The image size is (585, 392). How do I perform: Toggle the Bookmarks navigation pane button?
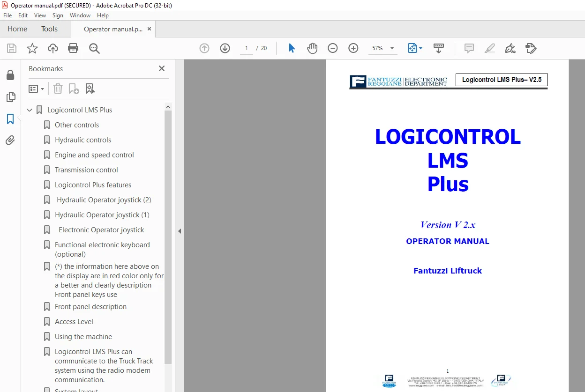[10, 119]
